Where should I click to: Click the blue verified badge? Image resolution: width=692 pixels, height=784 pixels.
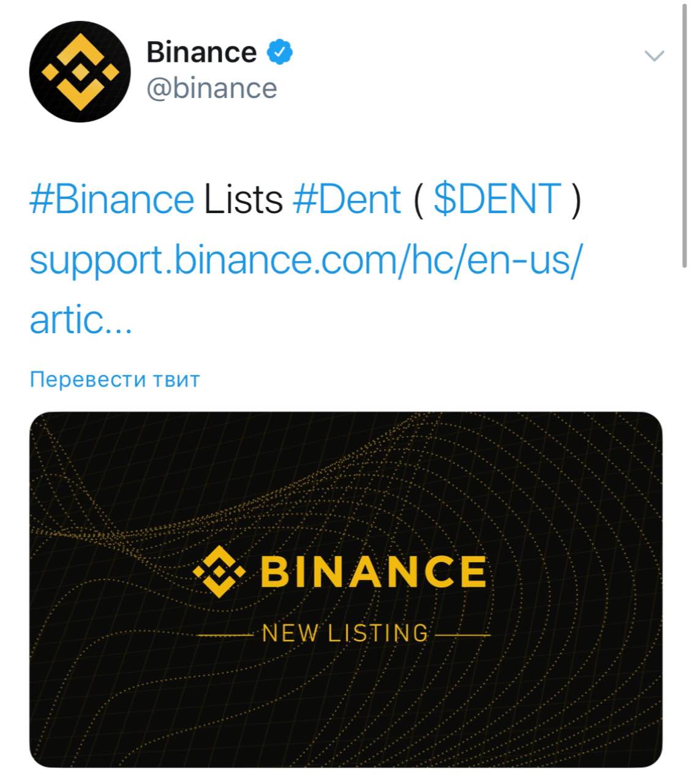click(x=279, y=52)
